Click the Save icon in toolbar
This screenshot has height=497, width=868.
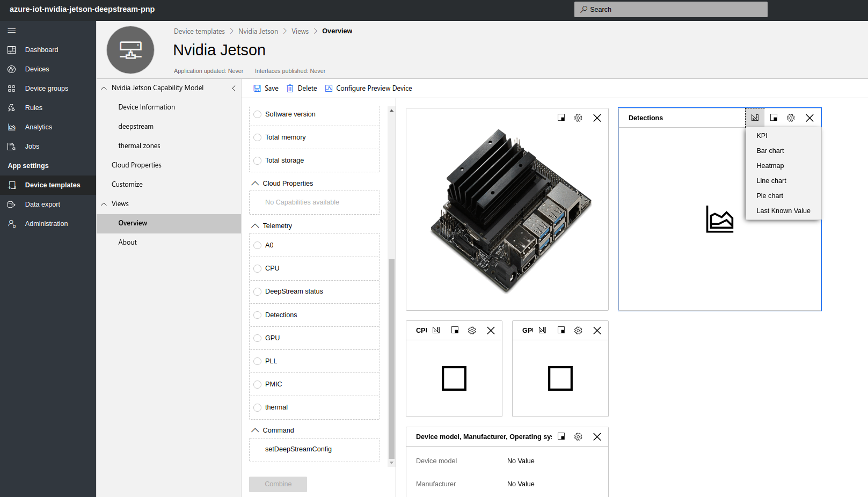[257, 89]
